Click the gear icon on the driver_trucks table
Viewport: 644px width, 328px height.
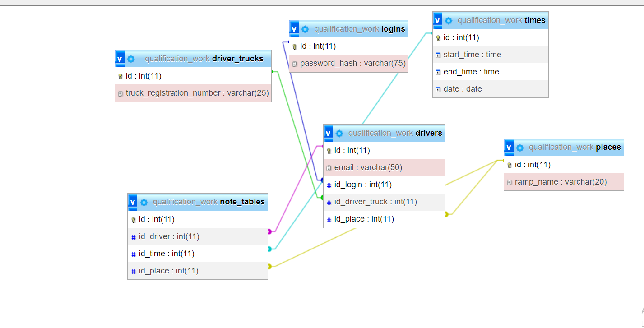(x=131, y=59)
